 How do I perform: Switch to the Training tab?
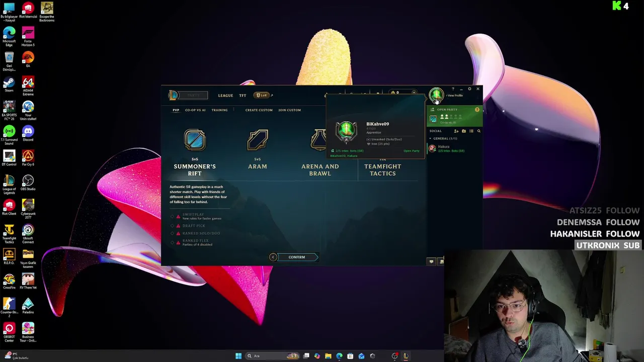(x=219, y=110)
